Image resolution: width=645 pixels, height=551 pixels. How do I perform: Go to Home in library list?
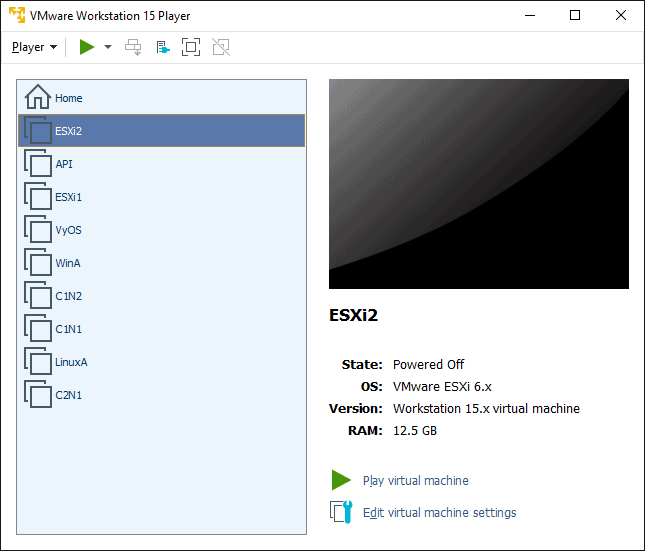(68, 98)
